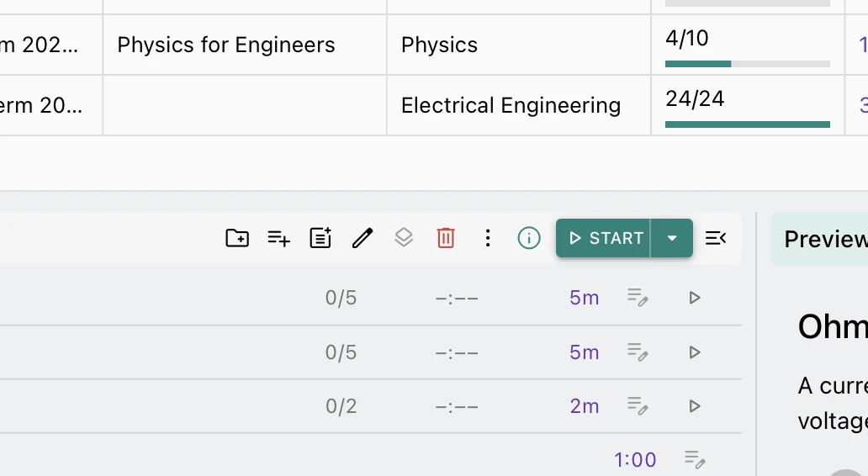
Task: Click the 4/10 progress bar
Action: [748, 64]
